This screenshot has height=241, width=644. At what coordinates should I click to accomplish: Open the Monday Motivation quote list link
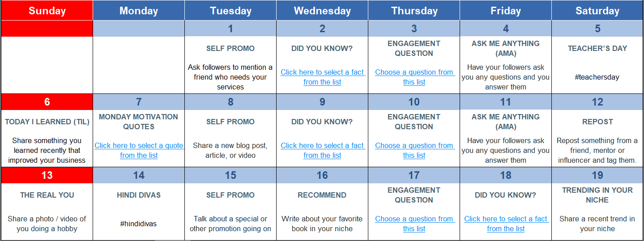click(x=139, y=150)
